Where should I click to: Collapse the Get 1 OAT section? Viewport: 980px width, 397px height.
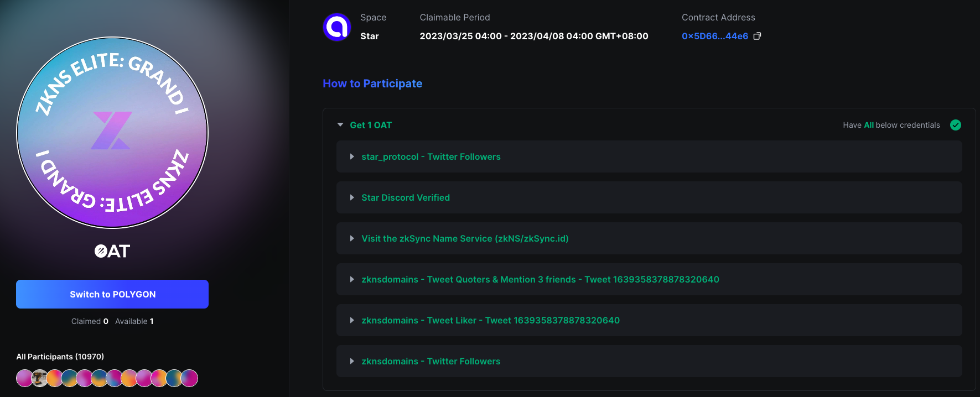(x=340, y=125)
